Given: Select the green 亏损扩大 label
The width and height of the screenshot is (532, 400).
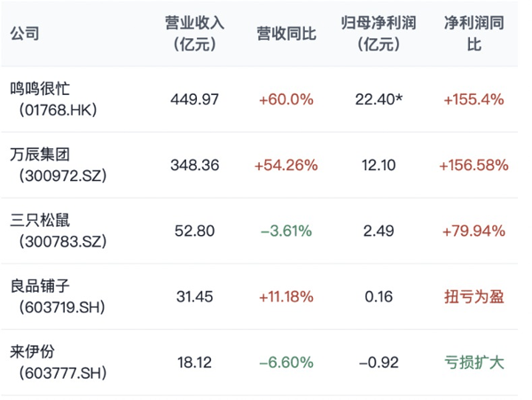Looking at the screenshot, I should 474,363.
